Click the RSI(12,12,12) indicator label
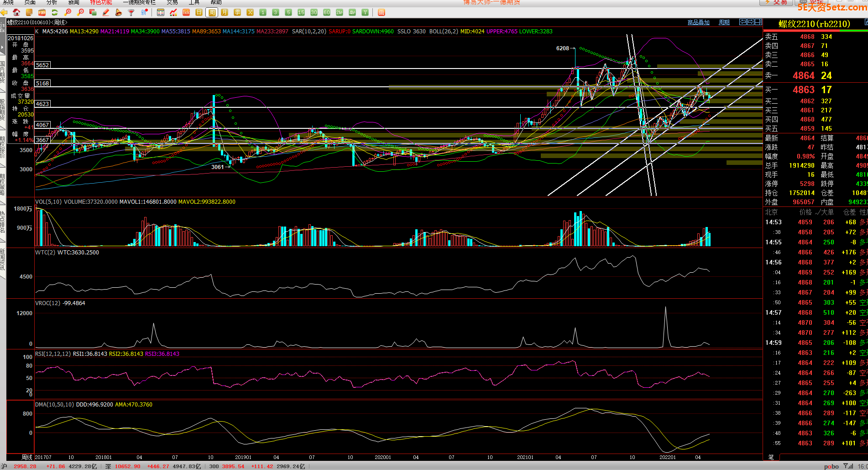 pyautogui.click(x=53, y=354)
